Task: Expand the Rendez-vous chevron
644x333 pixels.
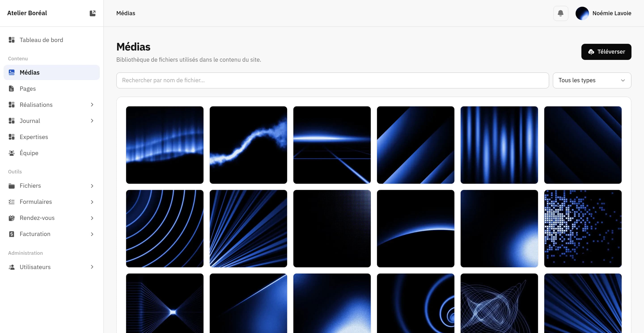Action: (92, 218)
